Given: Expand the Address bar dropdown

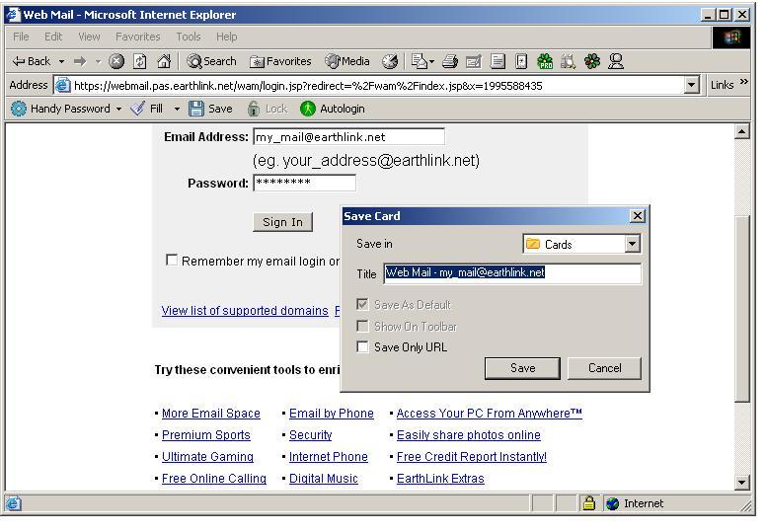Looking at the screenshot, I should coord(691,85).
